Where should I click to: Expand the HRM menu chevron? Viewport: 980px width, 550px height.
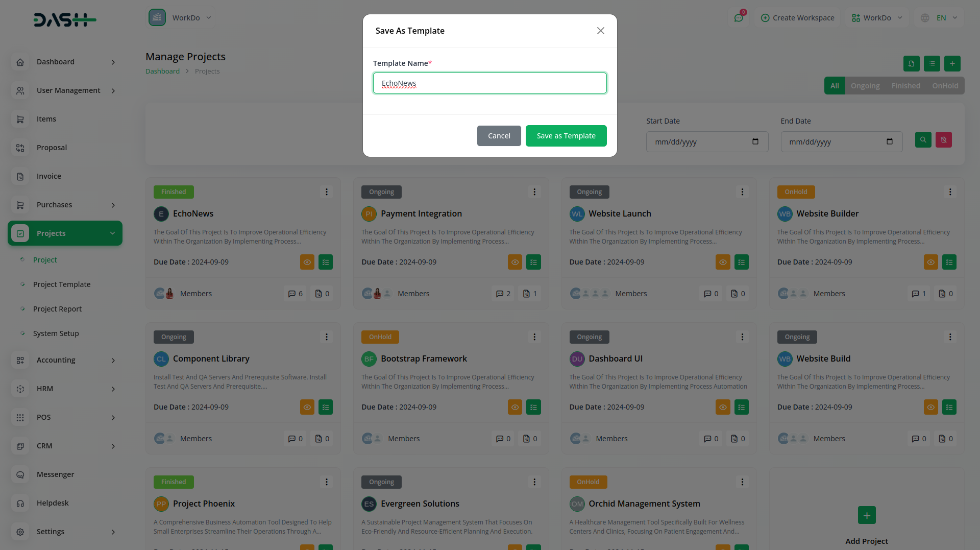tap(113, 389)
